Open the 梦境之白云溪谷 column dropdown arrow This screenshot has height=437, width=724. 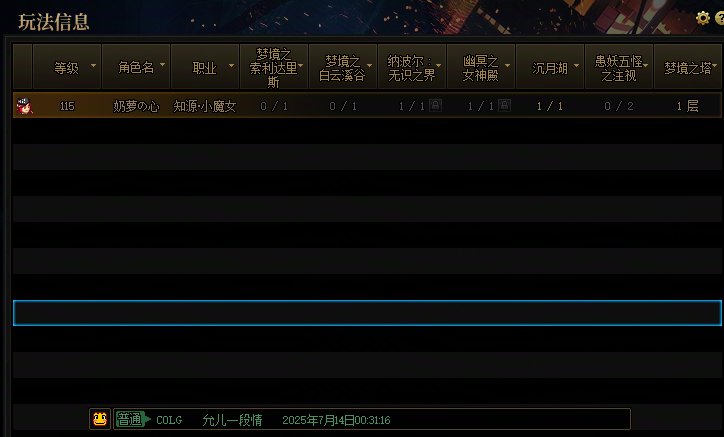pyautogui.click(x=369, y=65)
